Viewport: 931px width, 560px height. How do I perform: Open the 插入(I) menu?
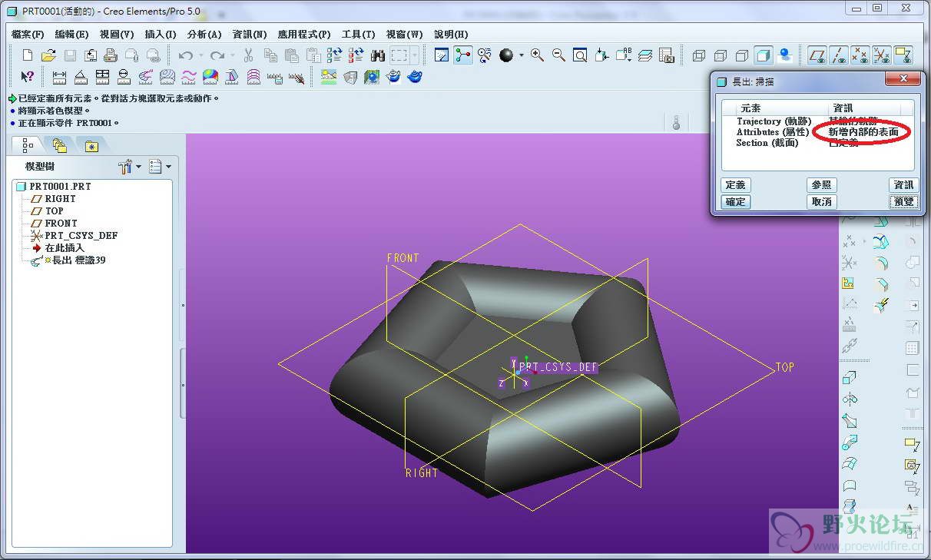click(161, 35)
